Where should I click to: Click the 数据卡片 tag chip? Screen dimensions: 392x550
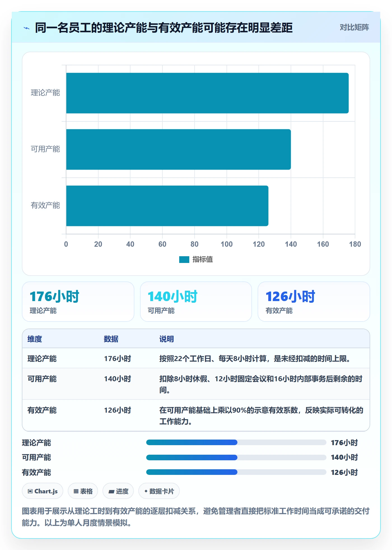coord(159,491)
